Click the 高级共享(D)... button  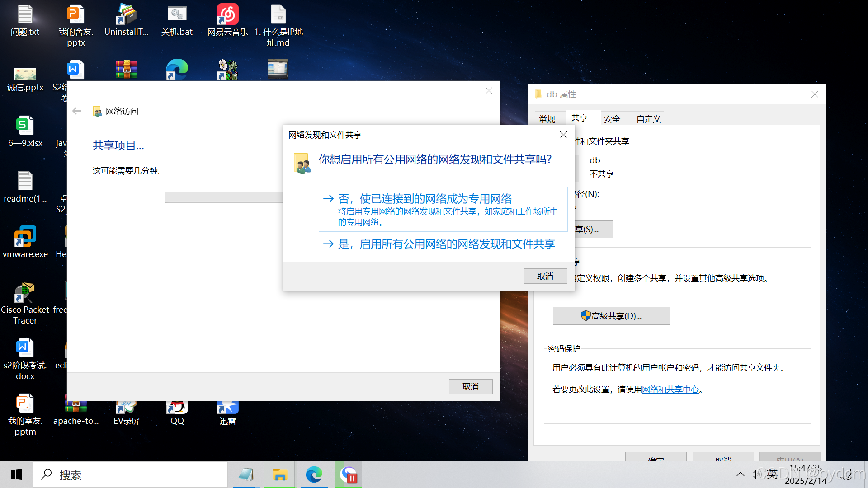611,316
